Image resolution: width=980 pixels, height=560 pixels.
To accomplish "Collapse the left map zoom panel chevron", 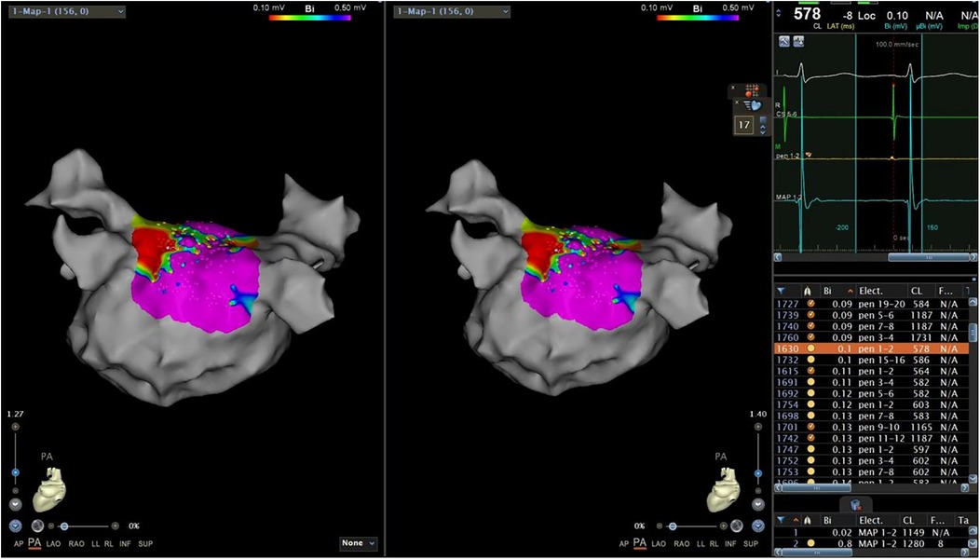I will coord(16,504).
